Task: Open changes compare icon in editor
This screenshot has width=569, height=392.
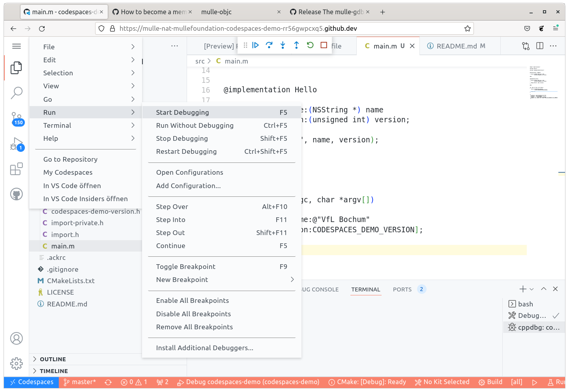Action: click(526, 46)
